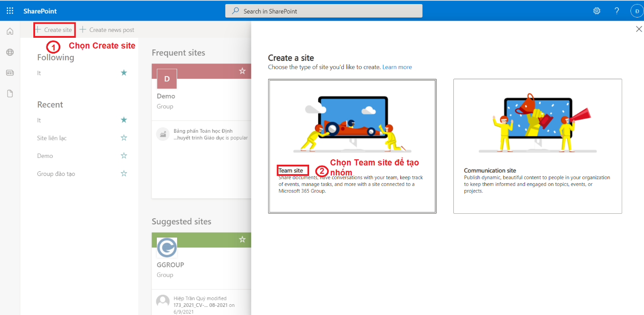Screen dimensions: 644x315
Task: Open It under the Recent list
Action: point(39,120)
